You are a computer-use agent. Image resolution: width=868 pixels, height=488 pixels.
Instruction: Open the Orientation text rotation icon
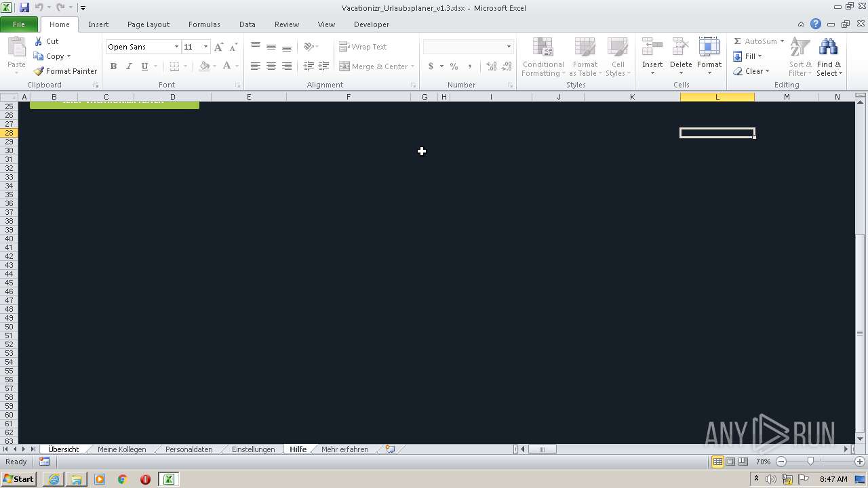click(x=310, y=47)
